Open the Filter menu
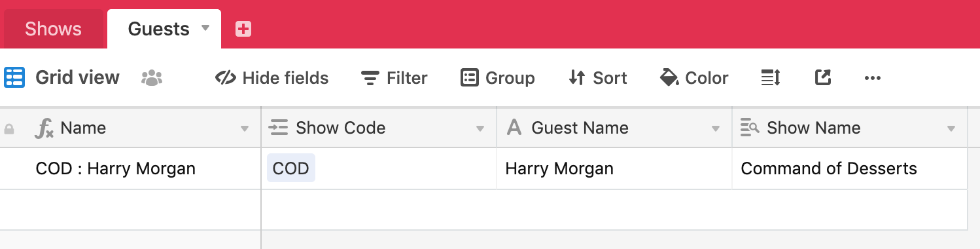Viewport: 980px width, 249px height. tap(394, 78)
